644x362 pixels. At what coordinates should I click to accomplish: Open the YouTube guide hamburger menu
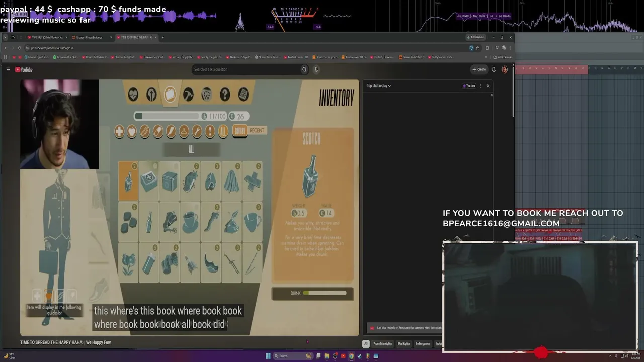pos(8,70)
